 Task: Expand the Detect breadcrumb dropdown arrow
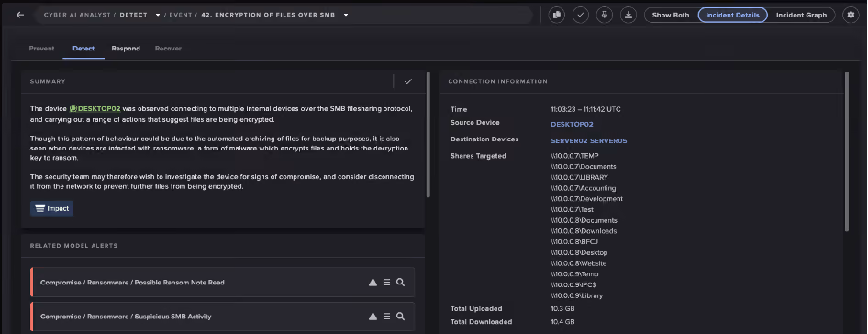click(x=158, y=15)
